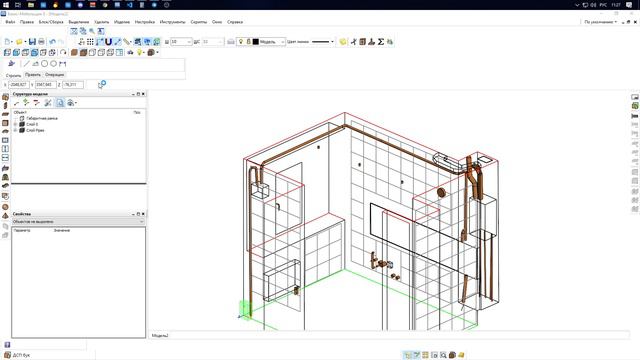This screenshot has width=640, height=360.
Task: Select the first row in the model structure tree
Action: click(42, 118)
